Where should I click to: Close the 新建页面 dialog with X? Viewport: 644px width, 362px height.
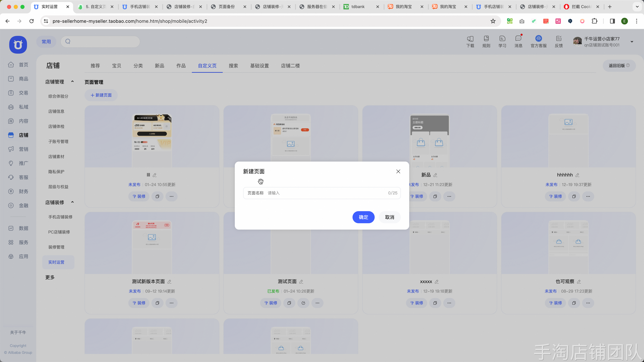click(398, 171)
